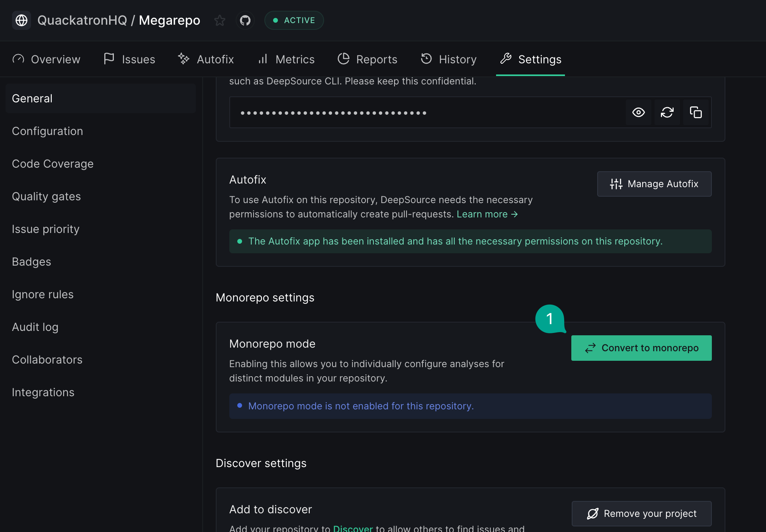Open the GitHub repository icon link

245,20
